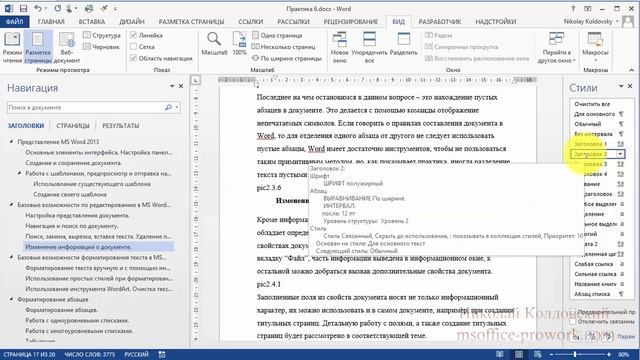The height and width of the screenshot is (360, 640).
Task: Enable Preview (Предварительный просмотр) checkbox in Styles pane
Action: click(x=573, y=312)
